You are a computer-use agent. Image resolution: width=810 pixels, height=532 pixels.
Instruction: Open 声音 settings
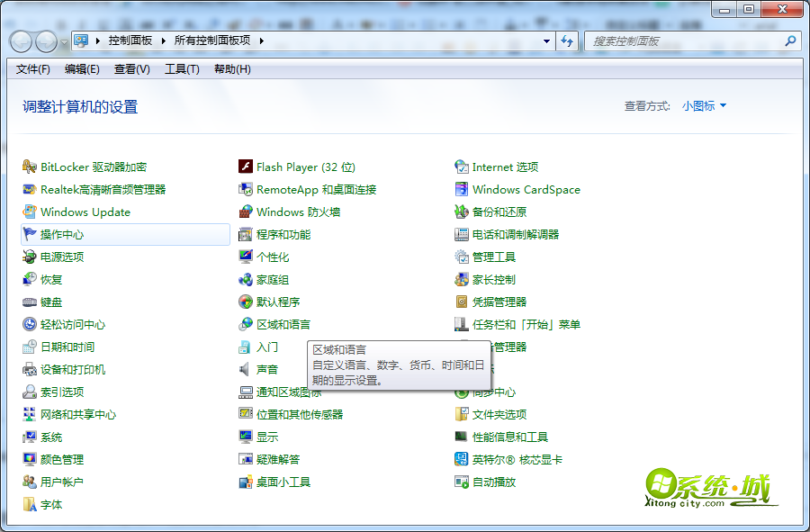click(x=267, y=369)
